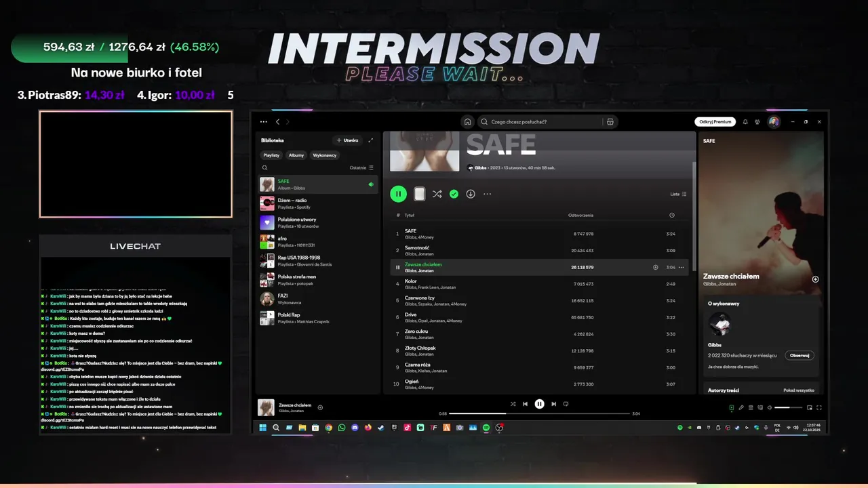The image size is (868, 488).
Task: Toggle the repeat button in the player bar
Action: pyautogui.click(x=566, y=404)
